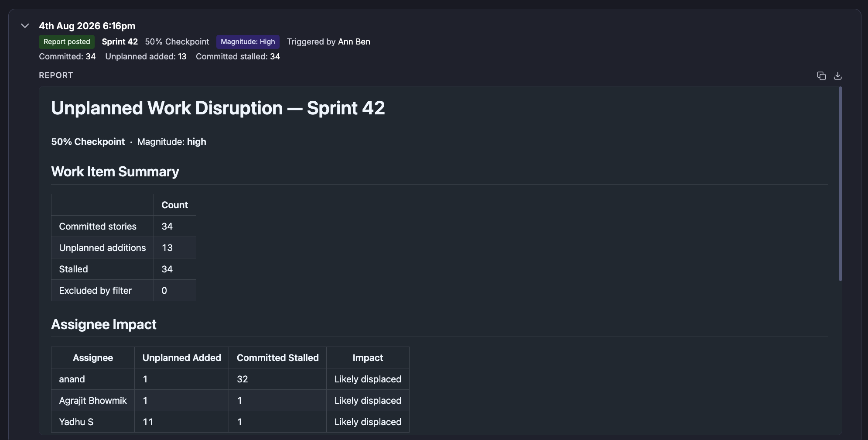Download the report via the download icon
Viewport: 868px width, 440px height.
(x=837, y=76)
